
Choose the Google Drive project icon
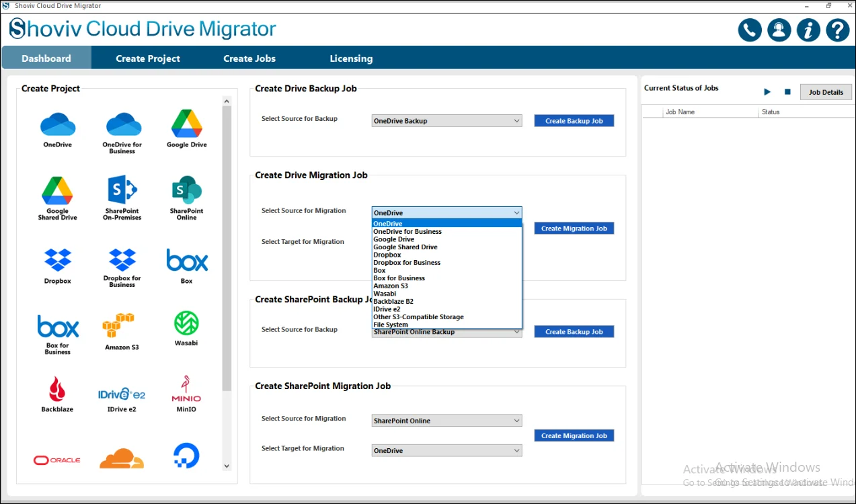pos(187,124)
